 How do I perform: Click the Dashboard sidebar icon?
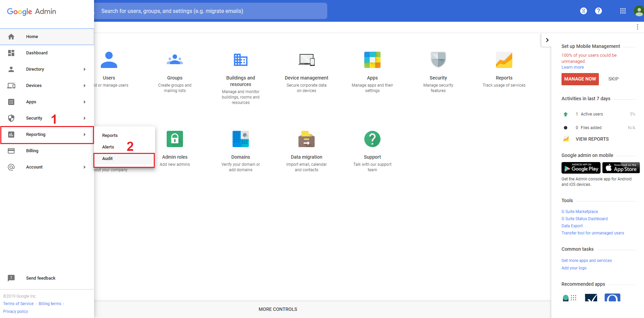pos(11,53)
